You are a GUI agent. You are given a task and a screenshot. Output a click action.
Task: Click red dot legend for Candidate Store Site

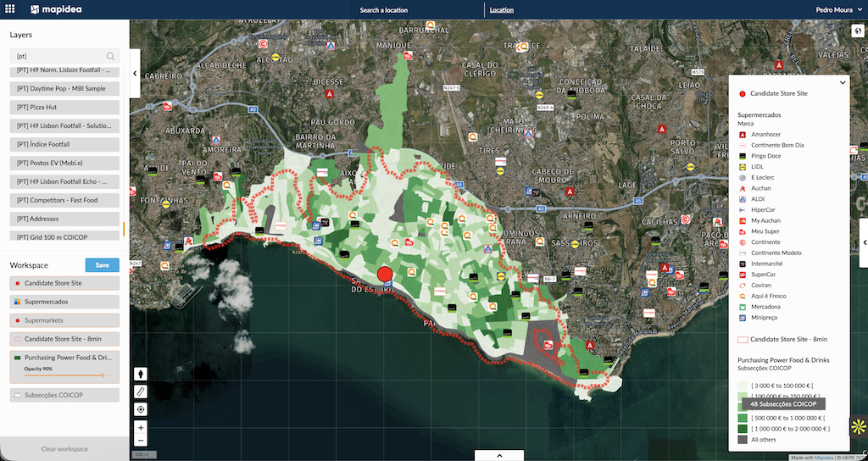pos(743,93)
